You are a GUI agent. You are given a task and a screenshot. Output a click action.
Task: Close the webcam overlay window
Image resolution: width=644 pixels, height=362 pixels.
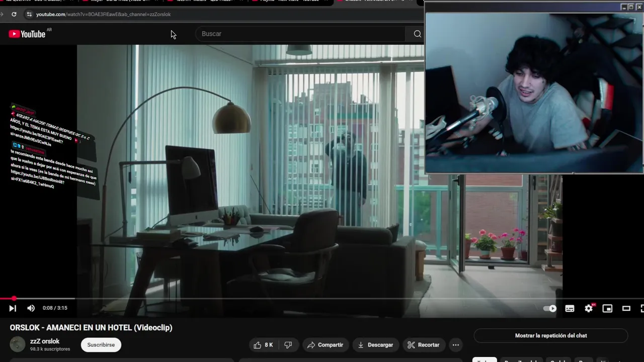639,7
